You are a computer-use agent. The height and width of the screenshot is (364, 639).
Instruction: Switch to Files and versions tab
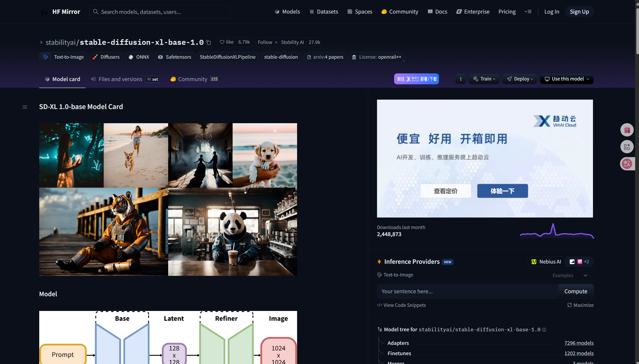tap(125, 79)
